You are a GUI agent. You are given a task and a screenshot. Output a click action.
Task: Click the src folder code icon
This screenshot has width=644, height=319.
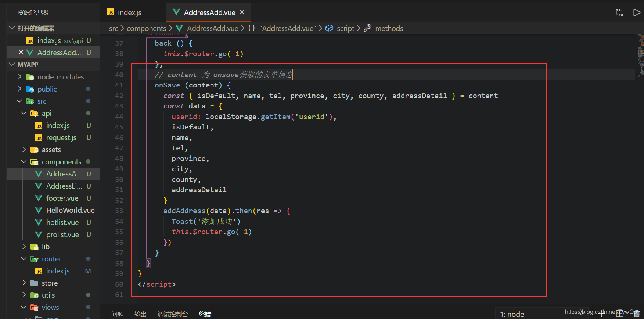pyautogui.click(x=30, y=101)
